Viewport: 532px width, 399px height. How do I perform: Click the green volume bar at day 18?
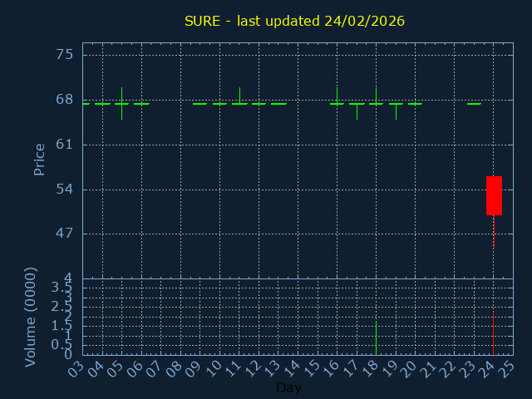tap(376, 337)
